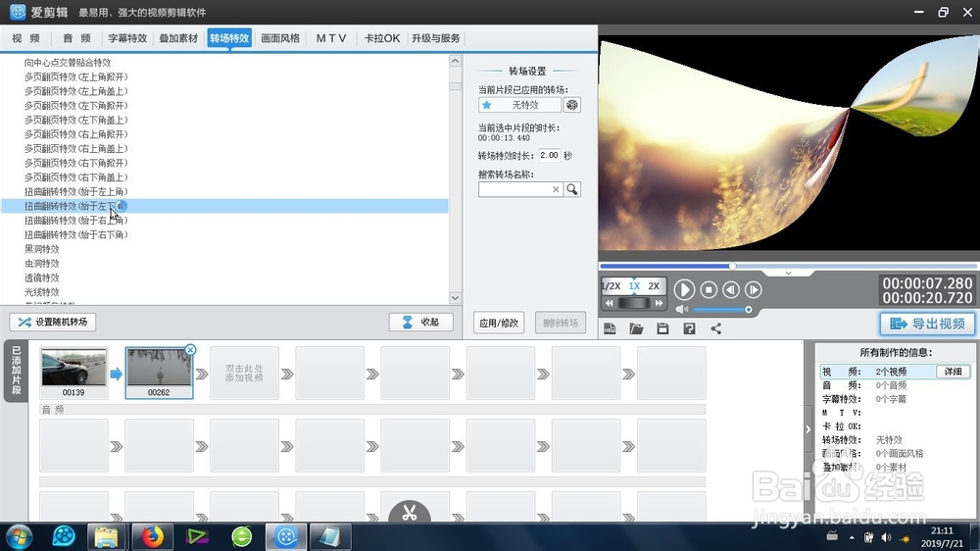Adjust the volume slider handle
This screenshot has width=980, height=551.
point(748,310)
